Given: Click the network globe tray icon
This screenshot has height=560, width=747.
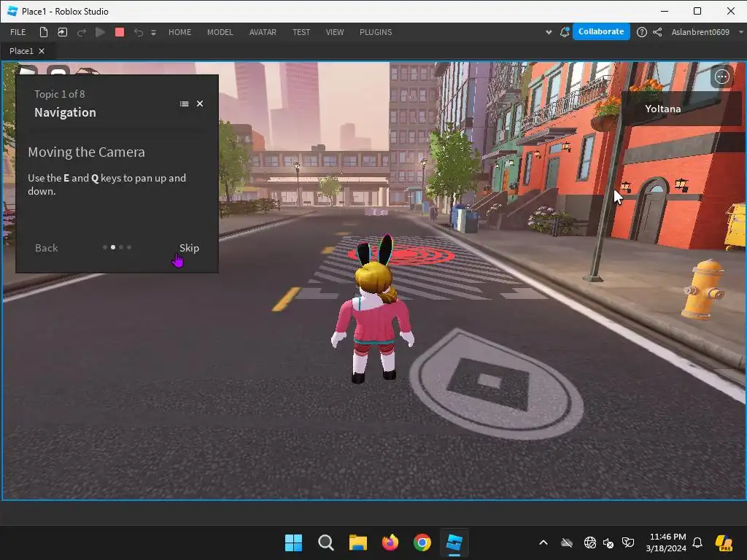Looking at the screenshot, I should (x=589, y=542).
